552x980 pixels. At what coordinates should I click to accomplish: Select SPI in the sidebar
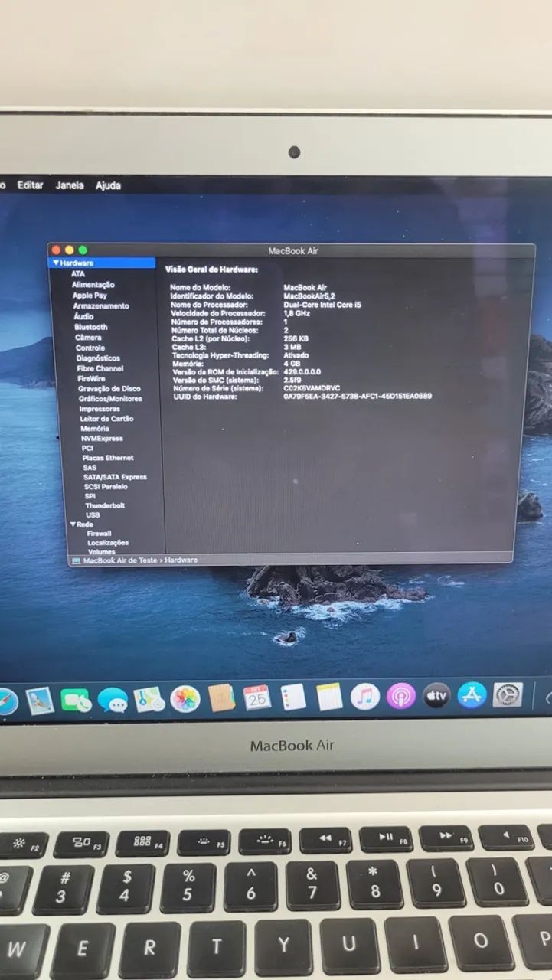click(90, 496)
